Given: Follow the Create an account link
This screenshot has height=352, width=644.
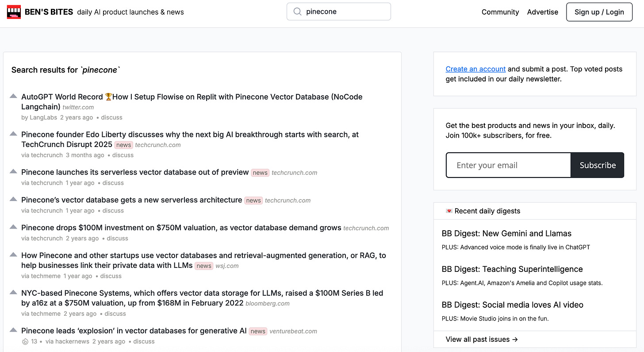Looking at the screenshot, I should point(475,69).
